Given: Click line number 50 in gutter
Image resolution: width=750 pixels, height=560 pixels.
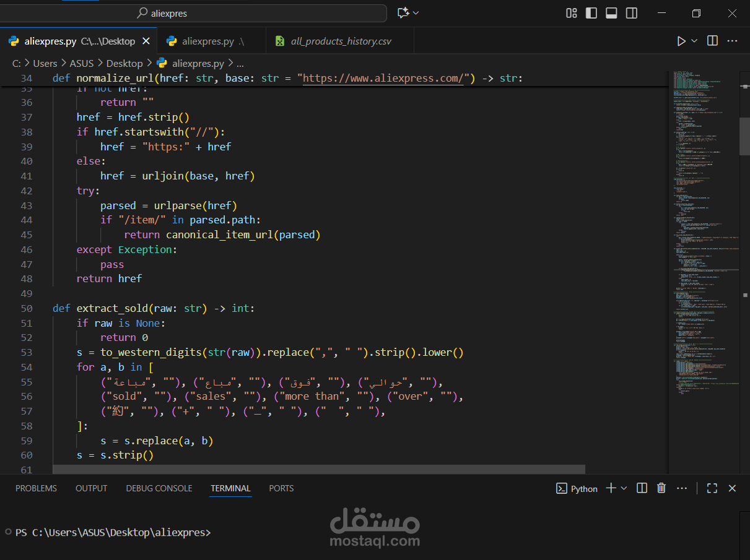Looking at the screenshot, I should pyautogui.click(x=26, y=308).
